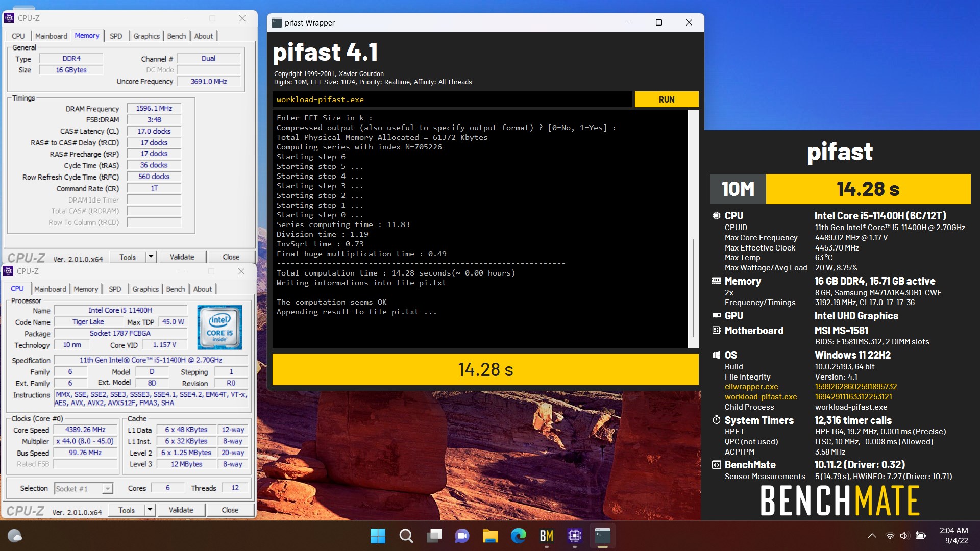Select Bench tab in bottom CPU-Z window
Screen dimensions: 980x551
pos(176,289)
